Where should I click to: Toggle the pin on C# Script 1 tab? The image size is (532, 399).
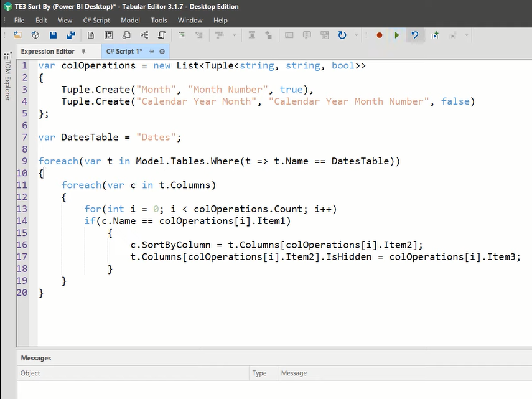[x=151, y=51]
